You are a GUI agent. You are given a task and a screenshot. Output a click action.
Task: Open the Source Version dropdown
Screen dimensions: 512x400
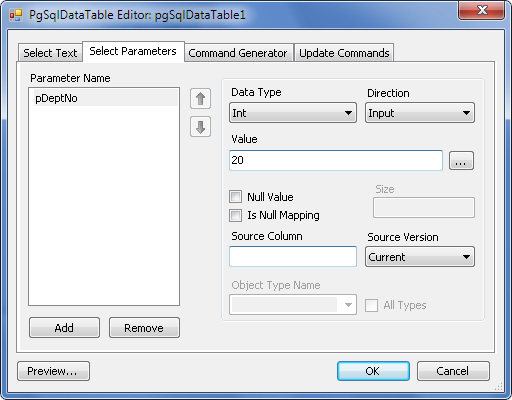(x=420, y=257)
